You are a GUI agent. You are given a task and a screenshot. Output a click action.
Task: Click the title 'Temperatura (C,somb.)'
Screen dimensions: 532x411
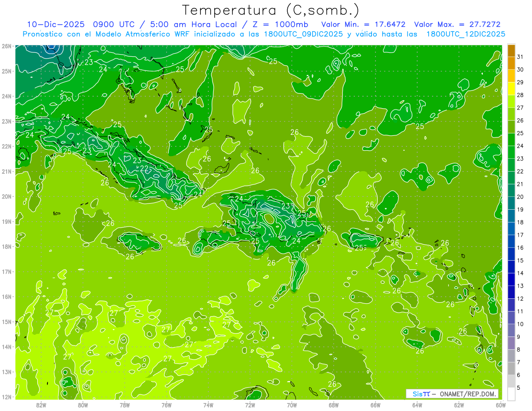[x=271, y=11]
